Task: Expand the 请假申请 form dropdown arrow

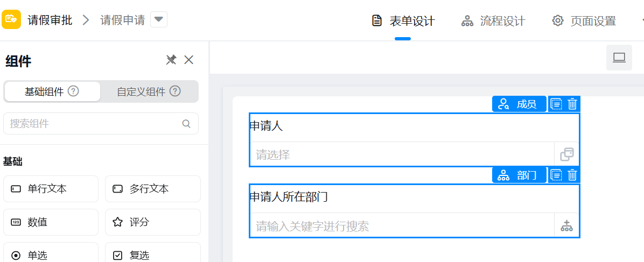Action: tap(158, 20)
